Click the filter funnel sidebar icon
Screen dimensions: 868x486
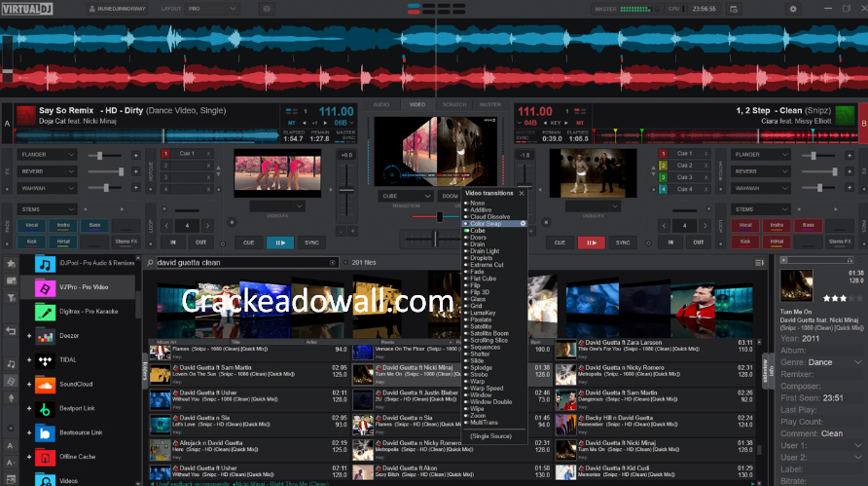11,298
